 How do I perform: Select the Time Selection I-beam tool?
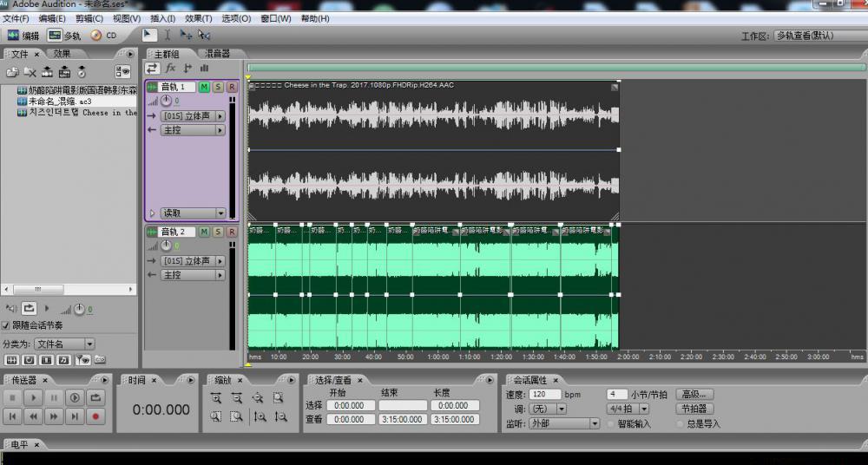[x=168, y=35]
